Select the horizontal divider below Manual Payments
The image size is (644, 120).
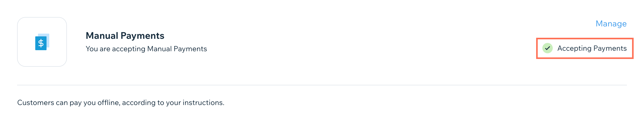click(322, 85)
